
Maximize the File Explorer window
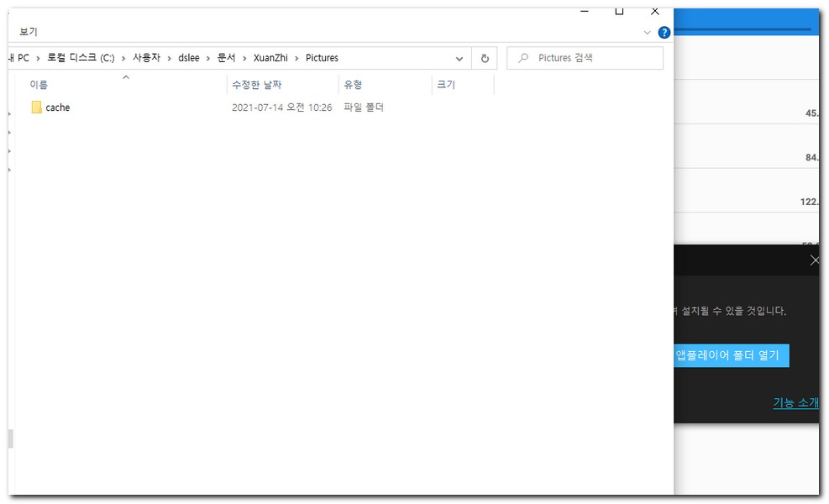pos(619,12)
